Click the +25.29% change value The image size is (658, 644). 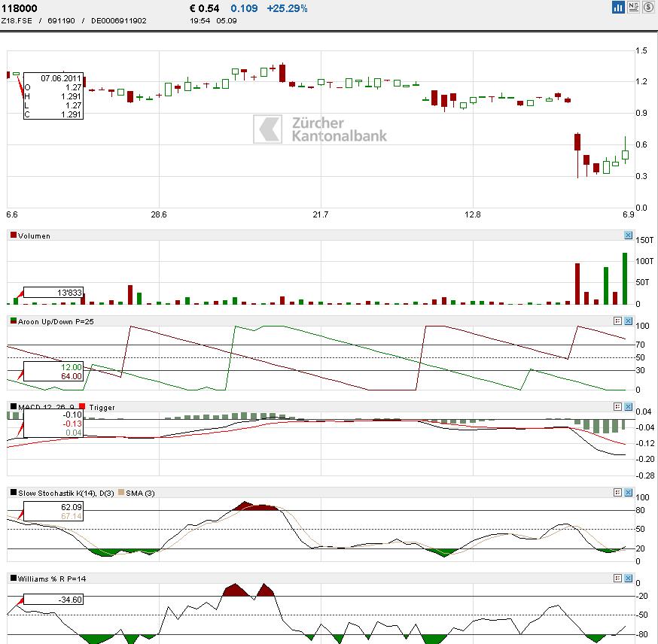coord(287,8)
